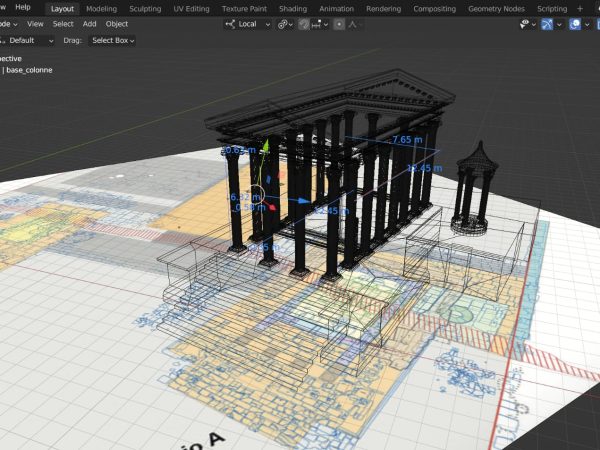Viewport: 600px width, 450px height.
Task: Toggle proportional editing icon
Action: tap(339, 24)
